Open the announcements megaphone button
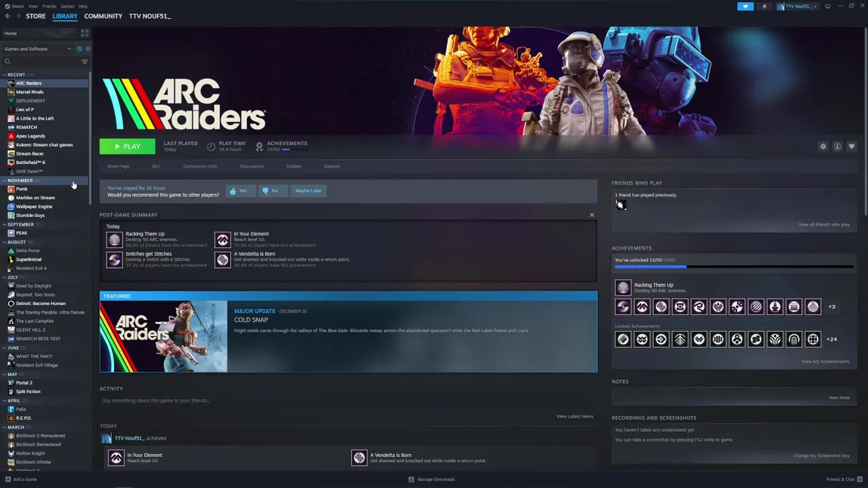This screenshot has height=488, width=868. coord(745,6)
